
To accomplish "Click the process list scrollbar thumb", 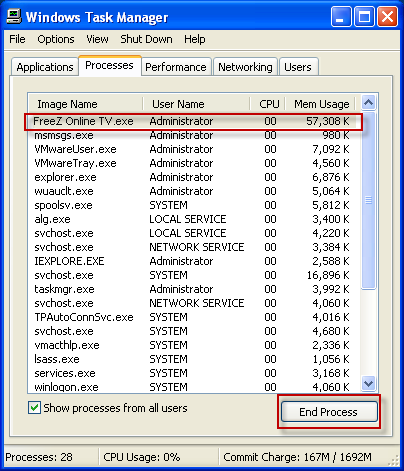I will click(368, 200).
